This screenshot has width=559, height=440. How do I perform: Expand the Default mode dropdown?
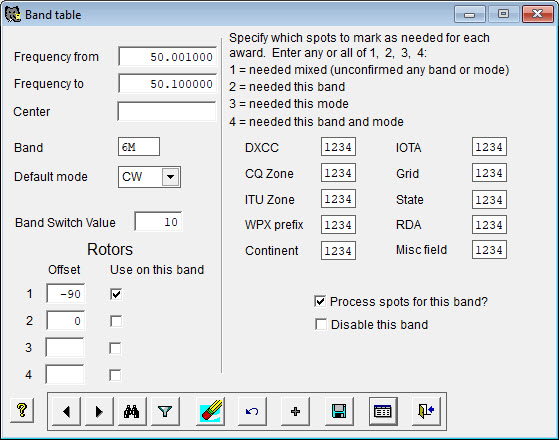170,176
